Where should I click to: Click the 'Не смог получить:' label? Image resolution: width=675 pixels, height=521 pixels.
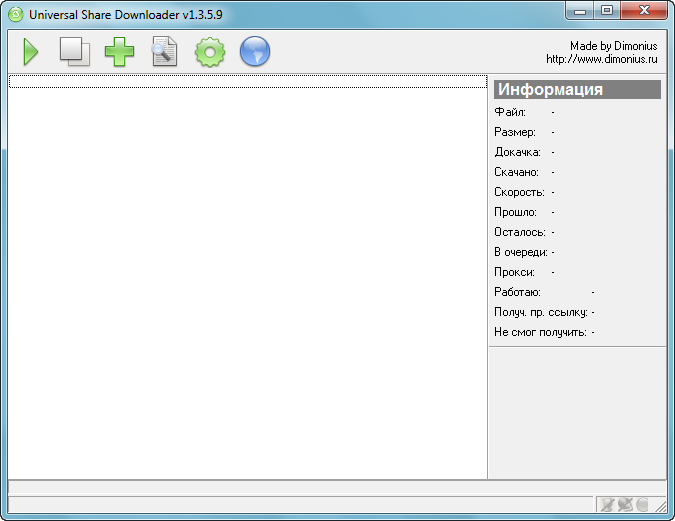[x=541, y=332]
